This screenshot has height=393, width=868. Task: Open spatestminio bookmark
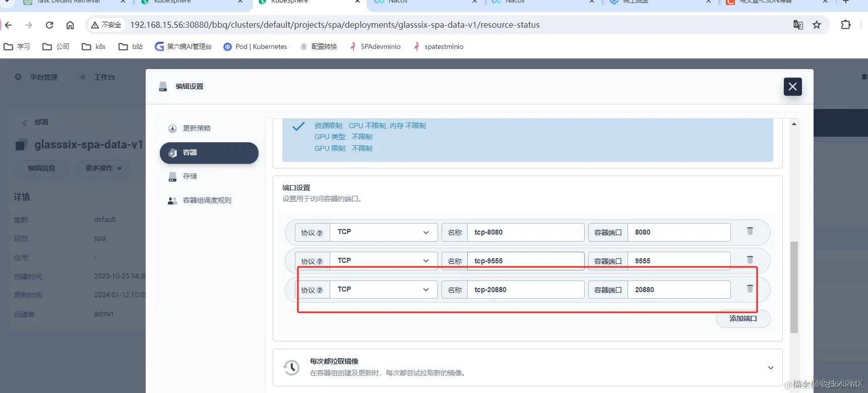pos(438,46)
